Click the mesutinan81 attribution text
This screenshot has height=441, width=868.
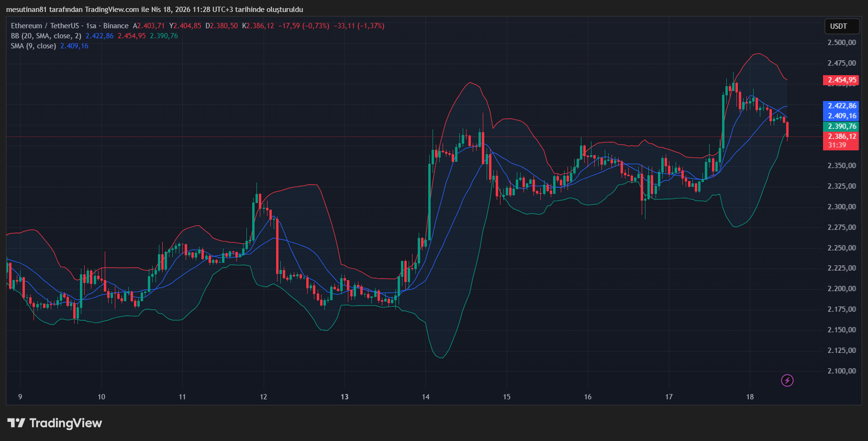(26, 9)
